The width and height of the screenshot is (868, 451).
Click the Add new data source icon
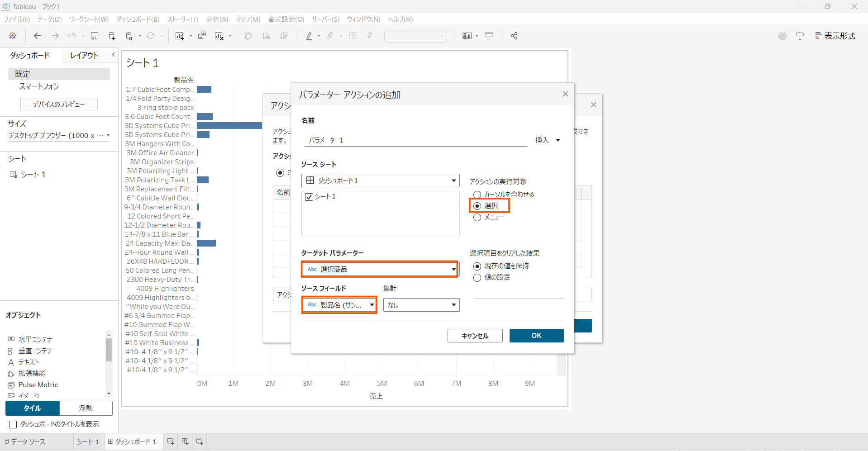pos(112,36)
